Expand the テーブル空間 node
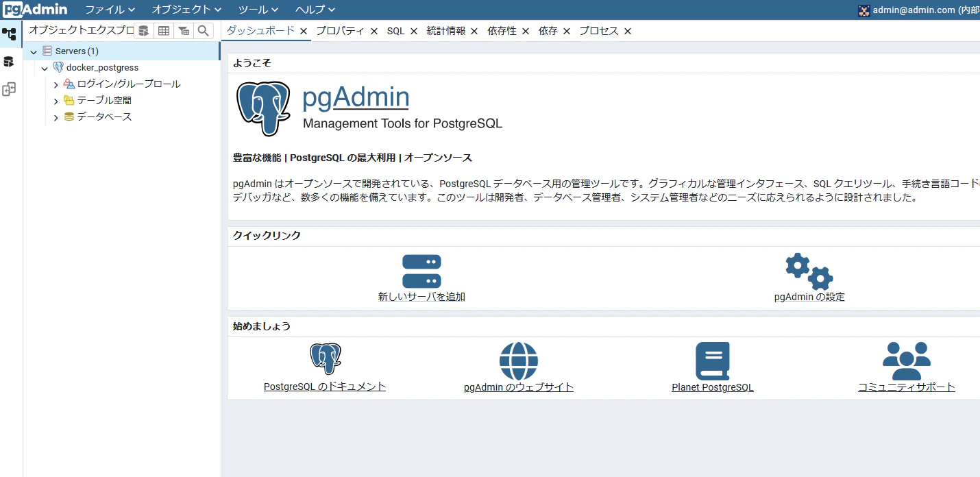The image size is (980, 477). tap(56, 101)
